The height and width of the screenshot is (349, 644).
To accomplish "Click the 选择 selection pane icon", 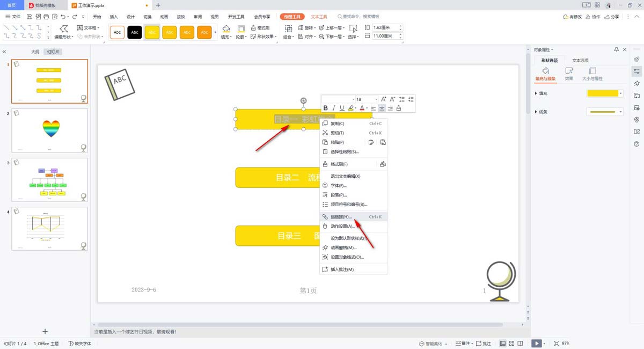I will coord(353,28).
